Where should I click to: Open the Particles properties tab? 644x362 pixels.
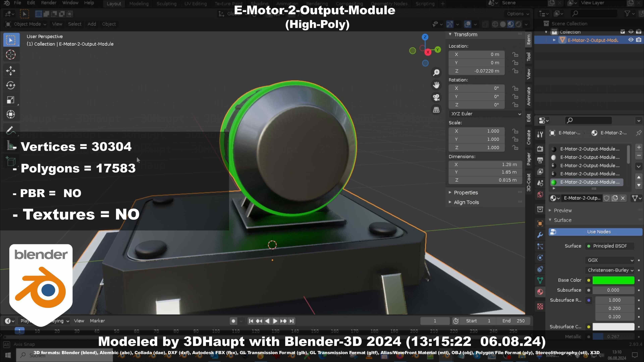pos(540,247)
